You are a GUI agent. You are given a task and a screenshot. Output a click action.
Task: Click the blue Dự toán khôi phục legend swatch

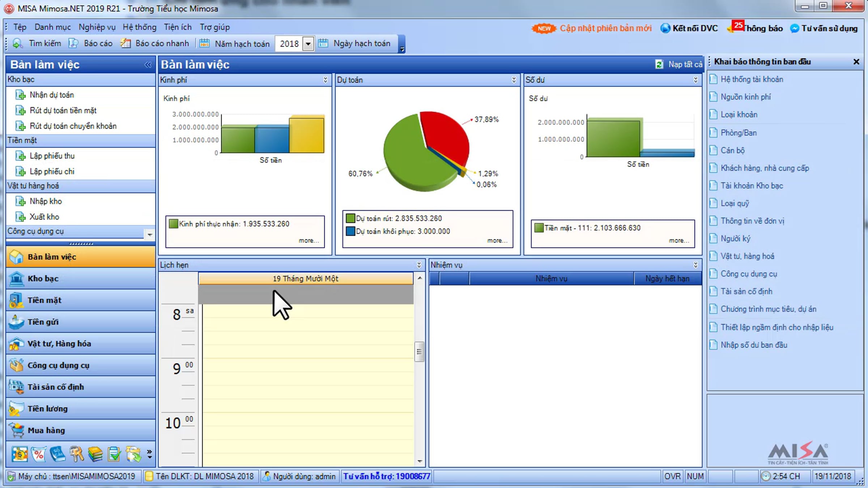pyautogui.click(x=350, y=231)
